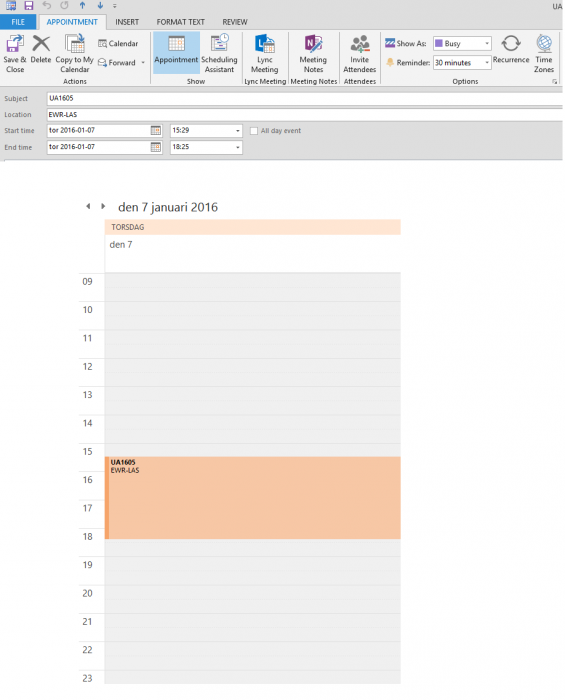
Task: Open the end time 18:25 dropdown
Action: [x=238, y=147]
